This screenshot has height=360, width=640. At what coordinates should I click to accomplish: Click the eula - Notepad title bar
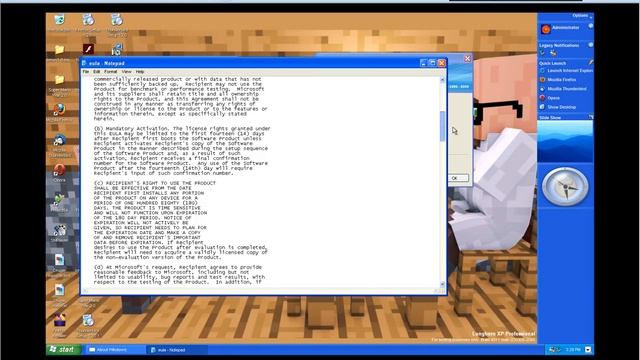click(x=250, y=63)
